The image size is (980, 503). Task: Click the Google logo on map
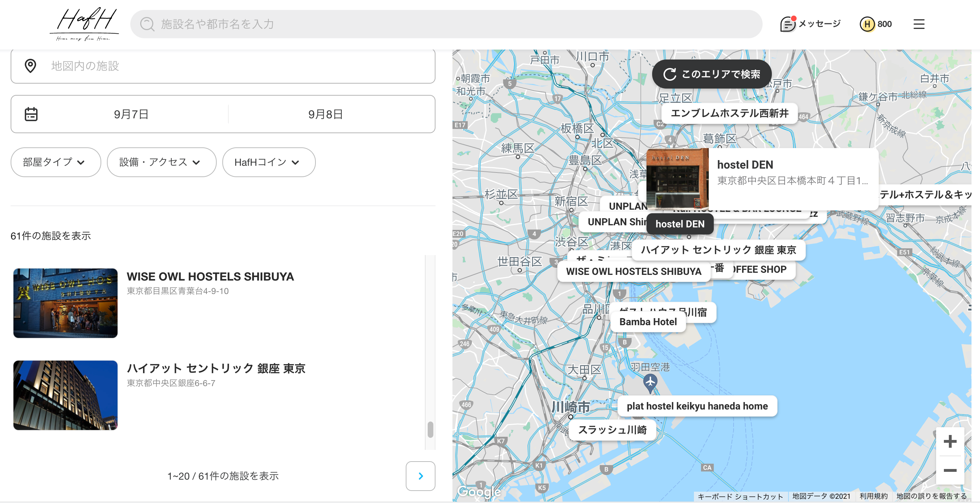[x=479, y=492]
